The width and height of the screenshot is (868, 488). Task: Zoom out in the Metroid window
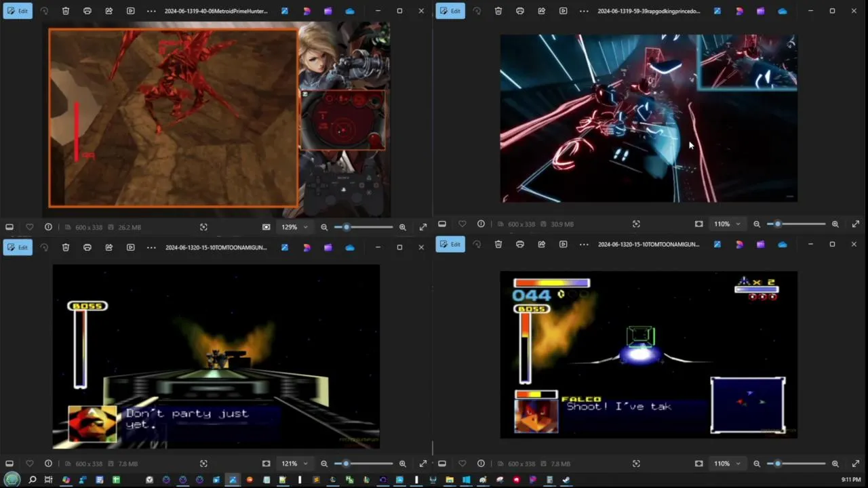point(324,227)
